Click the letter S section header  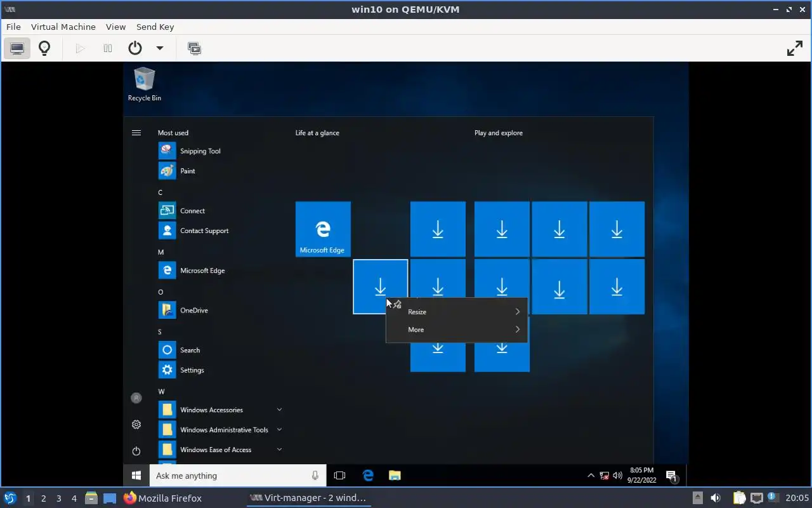[160, 332]
